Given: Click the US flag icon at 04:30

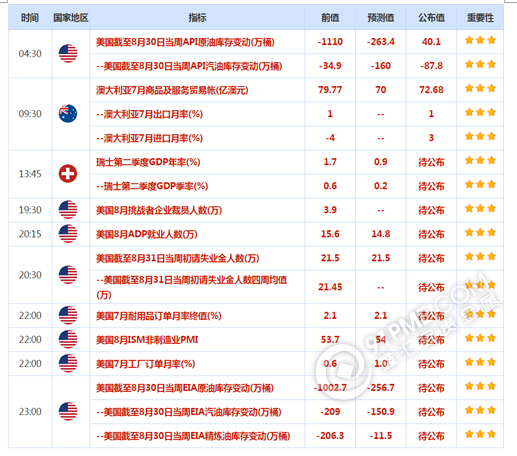Looking at the screenshot, I should pos(68,53).
